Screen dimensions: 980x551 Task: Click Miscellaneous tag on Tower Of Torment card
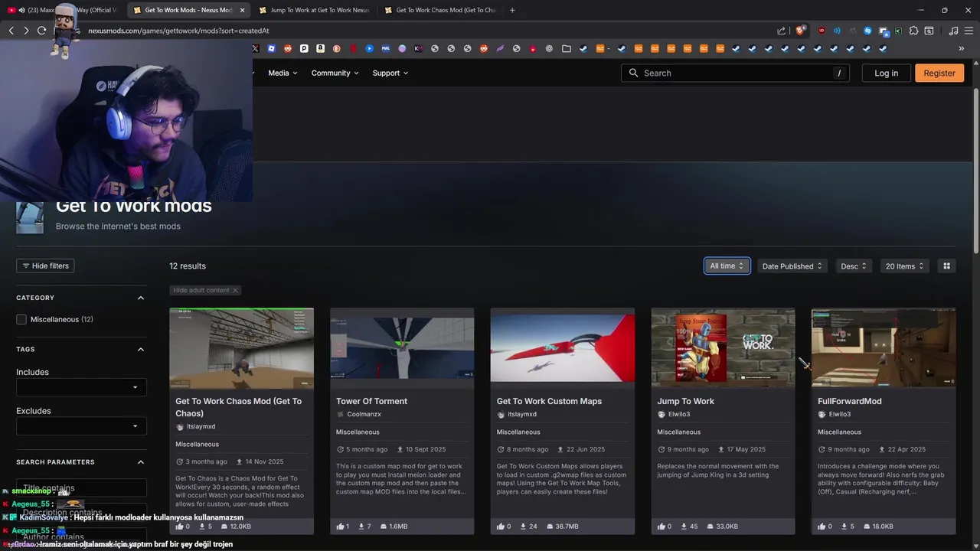(358, 432)
